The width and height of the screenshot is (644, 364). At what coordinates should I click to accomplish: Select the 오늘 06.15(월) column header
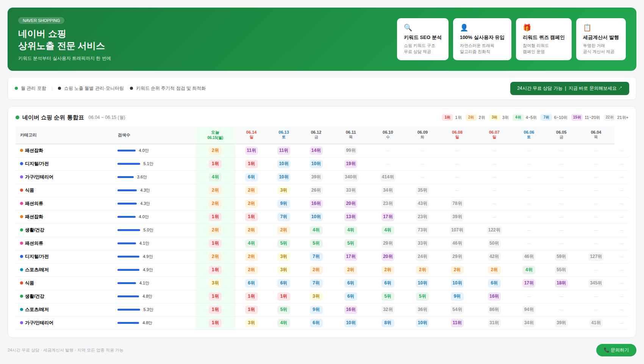tap(215, 135)
